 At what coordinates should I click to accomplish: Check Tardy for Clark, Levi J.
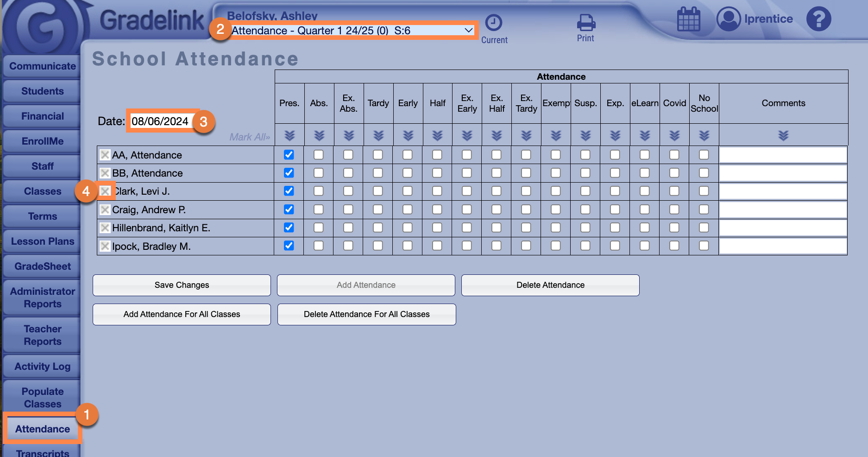(x=378, y=191)
